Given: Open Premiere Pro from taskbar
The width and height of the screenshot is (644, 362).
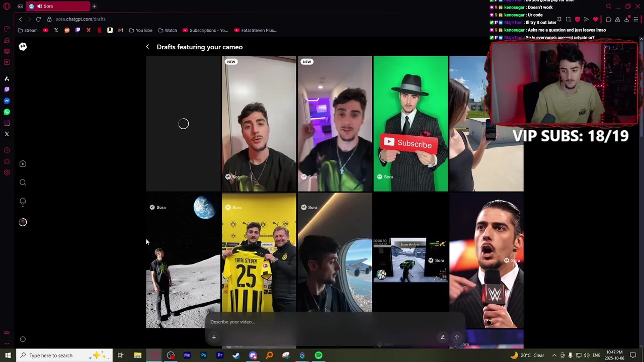Looking at the screenshot, I should (x=220, y=355).
